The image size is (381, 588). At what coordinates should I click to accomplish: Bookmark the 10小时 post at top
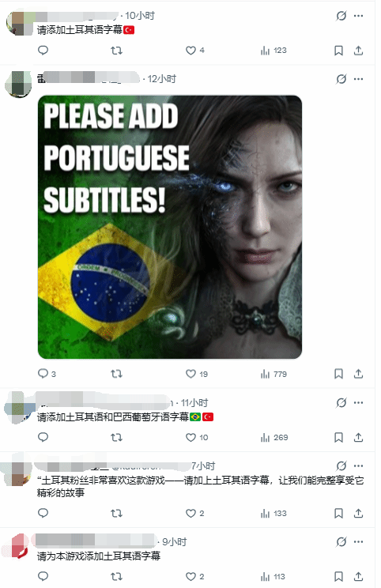(x=338, y=51)
